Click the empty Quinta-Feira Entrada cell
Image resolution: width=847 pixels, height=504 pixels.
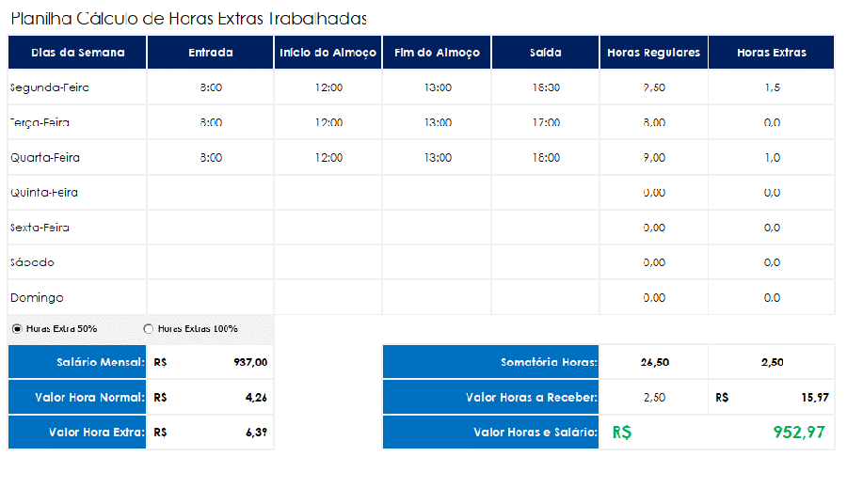(x=211, y=193)
